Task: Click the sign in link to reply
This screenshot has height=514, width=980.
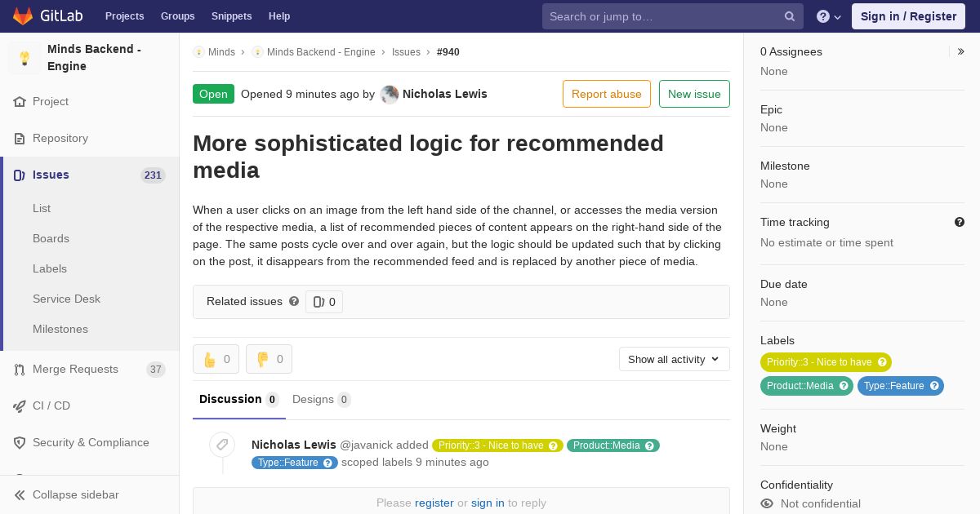Action: (x=488, y=503)
